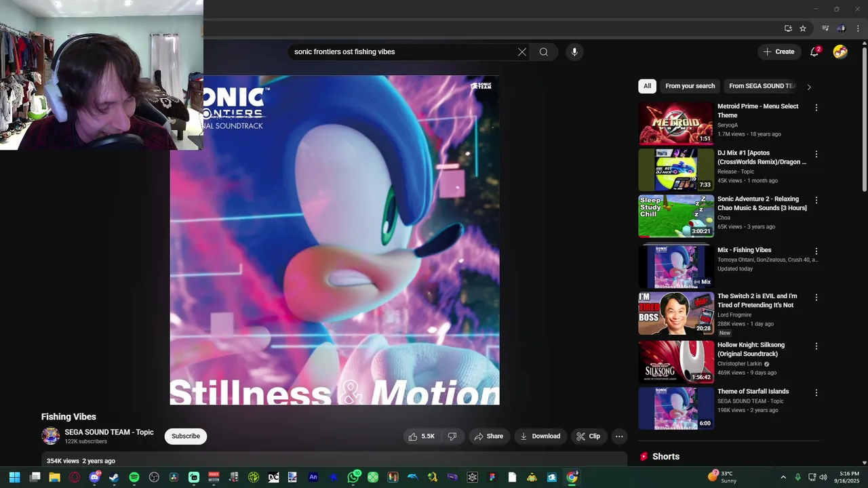Viewport: 868px width, 488px height.
Task: Open the Chrome profile avatar
Action: pos(842,28)
